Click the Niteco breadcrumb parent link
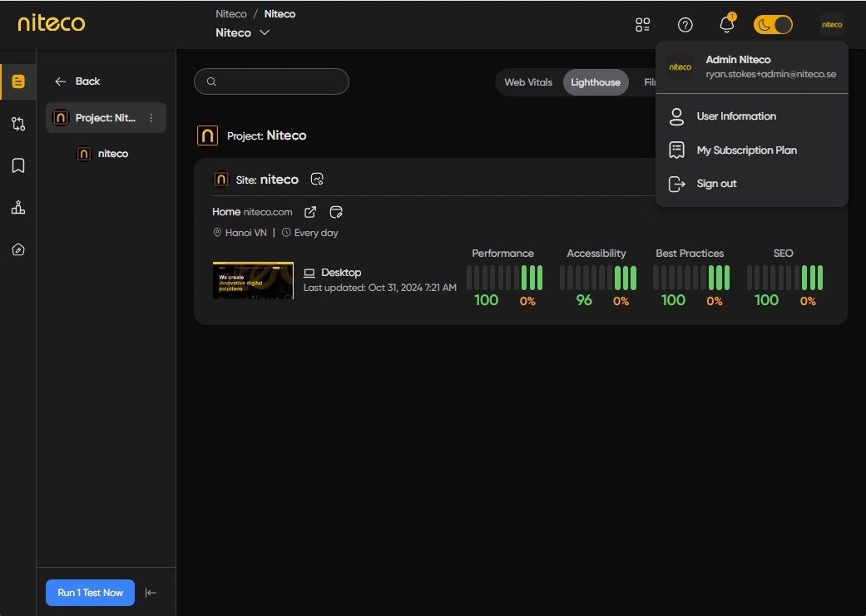This screenshot has width=866, height=616. [231, 14]
